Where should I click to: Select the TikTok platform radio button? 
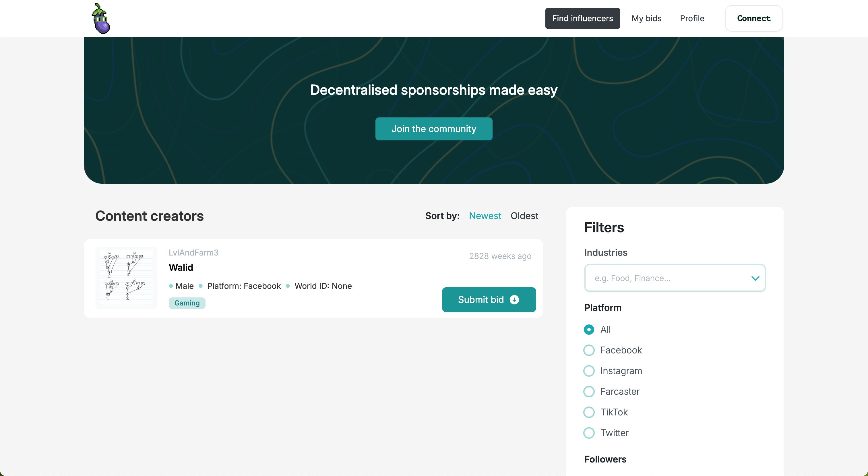pos(590,411)
